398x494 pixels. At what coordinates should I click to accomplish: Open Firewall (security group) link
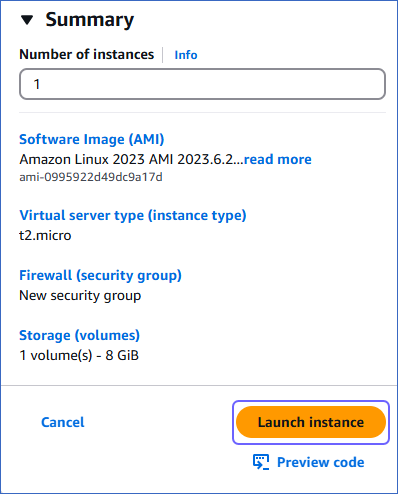point(100,275)
